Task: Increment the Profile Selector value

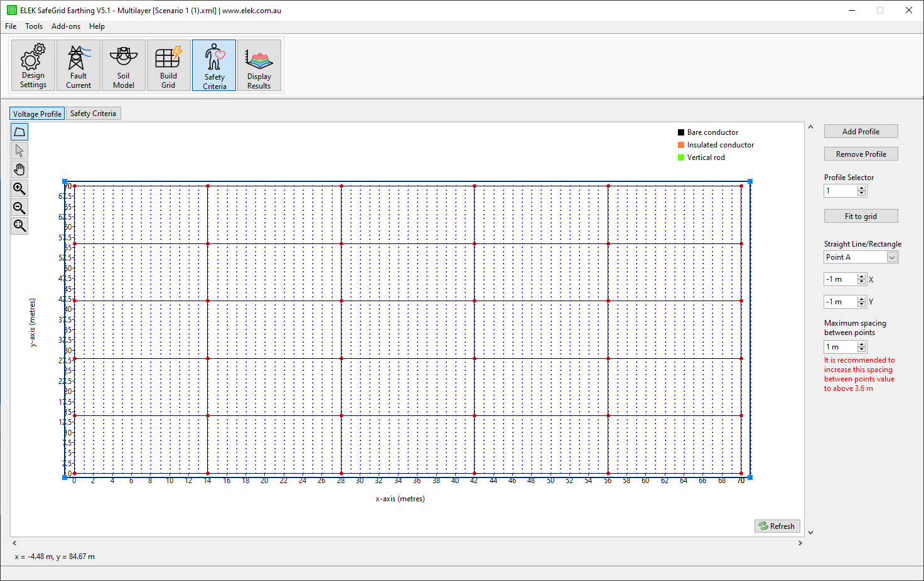Action: coord(861,188)
